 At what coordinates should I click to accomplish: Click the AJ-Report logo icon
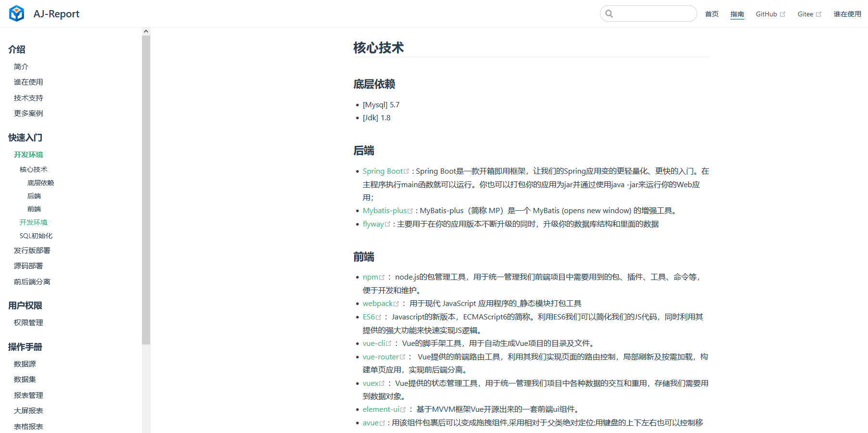tap(16, 13)
